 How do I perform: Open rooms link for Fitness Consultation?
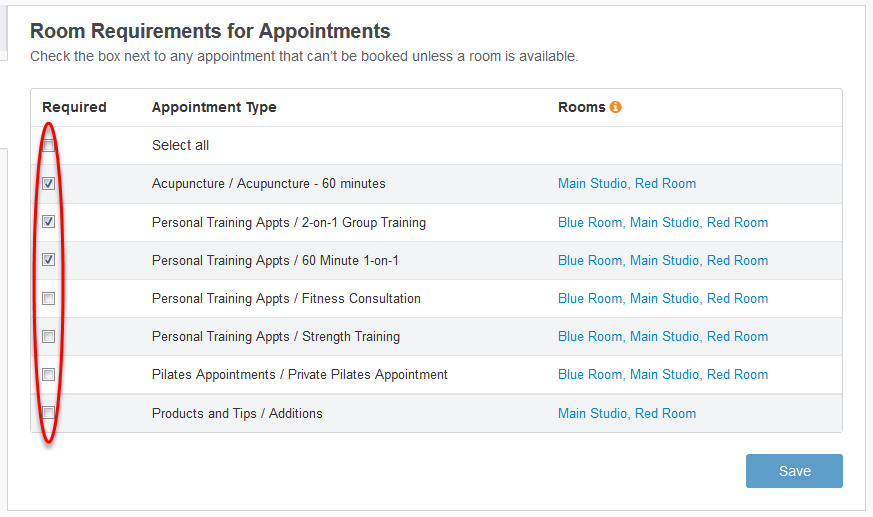coord(663,299)
